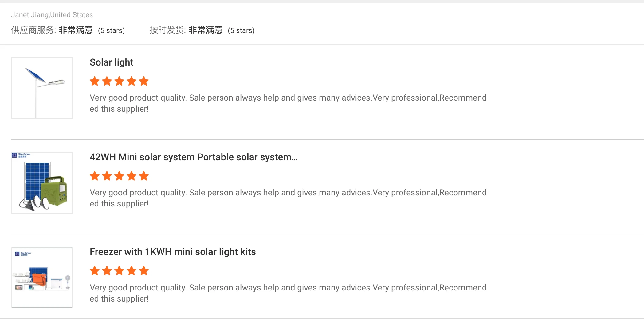644x320 pixels.
Task: Click fifth star of 42WH Mini solar rating
Action: (143, 176)
